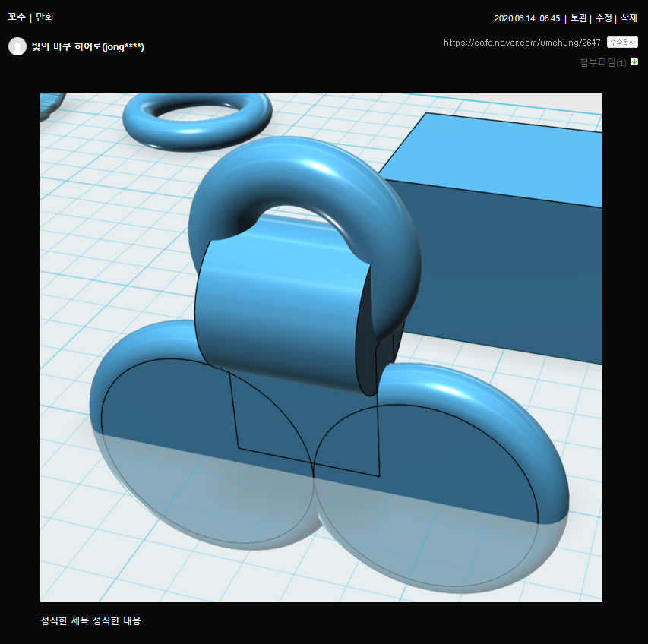Image resolution: width=648 pixels, height=644 pixels.
Task: Click the caption 정직한 제목 정직한 내용
Action: pyautogui.click(x=90, y=620)
